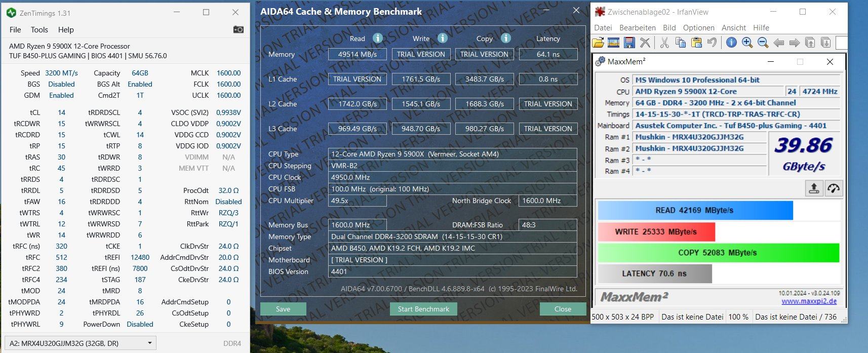Viewport: 868px width, 353px height.
Task: Click the info icon beside Write column
Action: [443, 38]
